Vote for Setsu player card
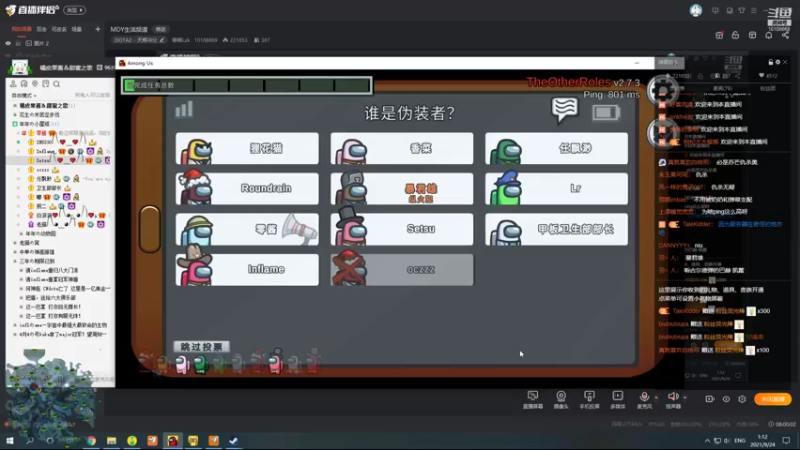Viewport: 800px width, 450px height. 402,229
